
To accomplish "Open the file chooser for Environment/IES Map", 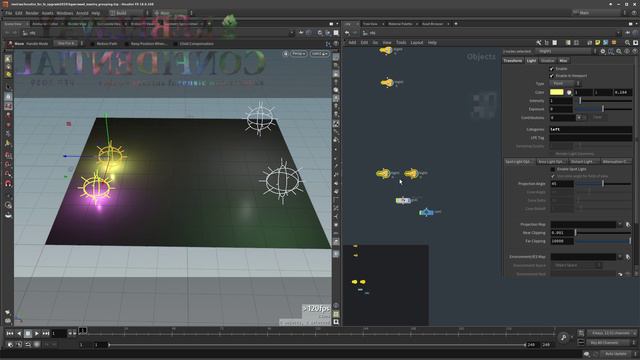I will point(628,257).
